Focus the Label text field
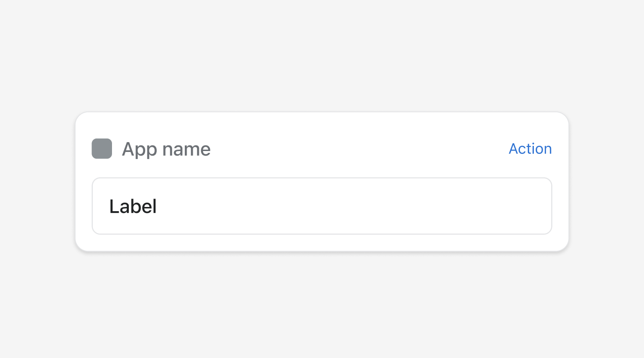Viewport: 644px width, 358px height. coord(322,206)
